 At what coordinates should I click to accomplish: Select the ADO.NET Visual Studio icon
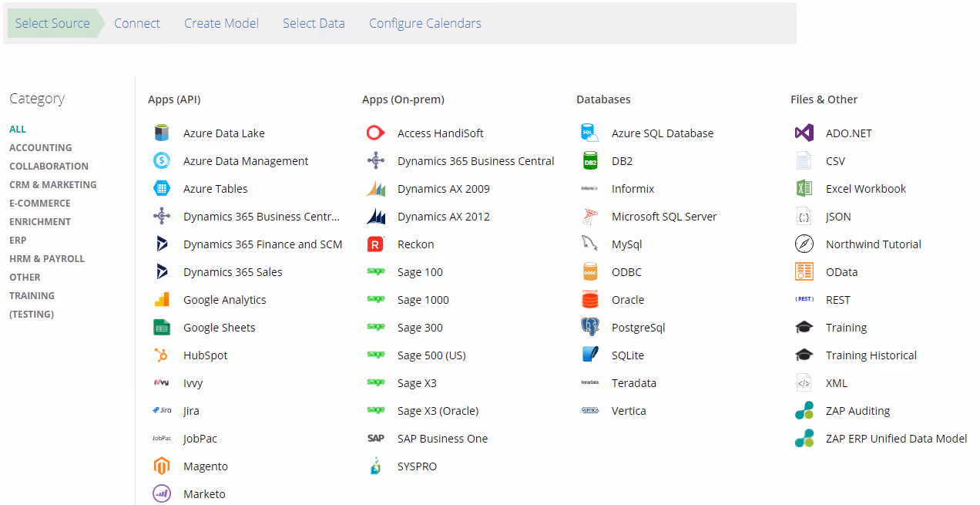(804, 133)
